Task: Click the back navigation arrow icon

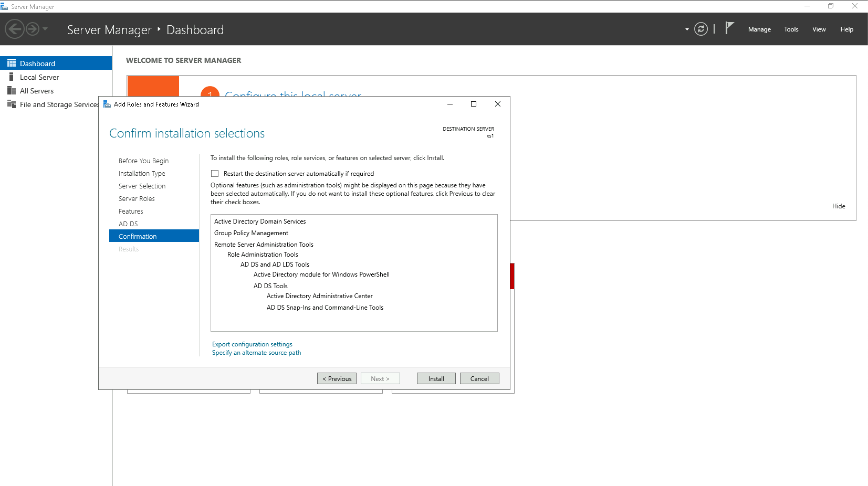Action: [x=15, y=29]
